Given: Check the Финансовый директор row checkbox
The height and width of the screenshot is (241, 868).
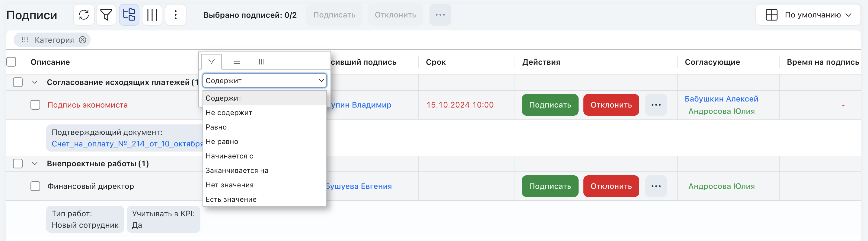Looking at the screenshot, I should (x=35, y=186).
